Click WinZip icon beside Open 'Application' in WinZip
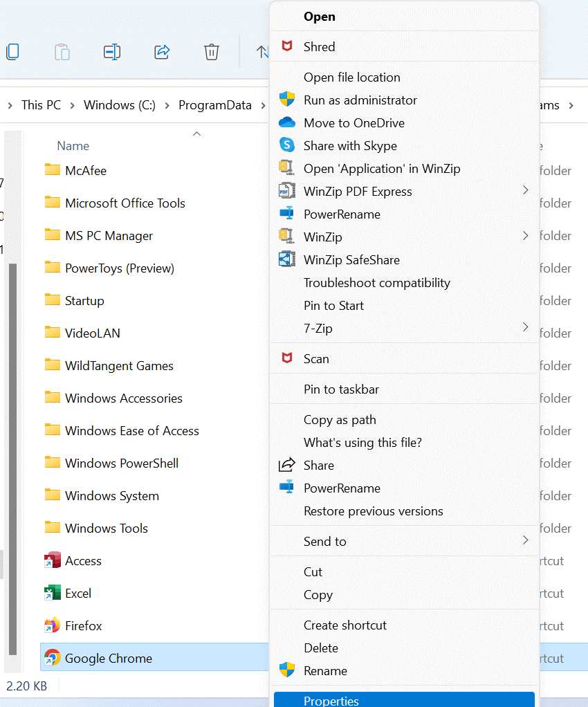 point(287,167)
